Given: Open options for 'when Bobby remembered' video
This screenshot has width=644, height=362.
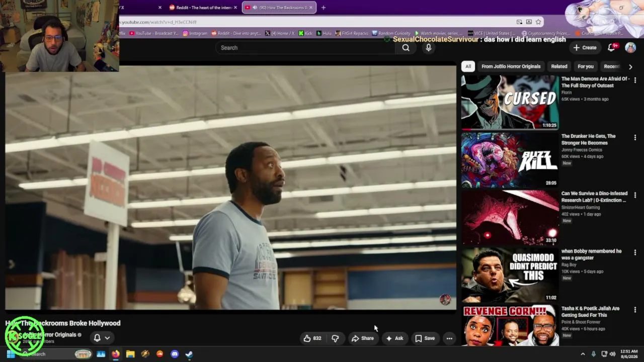Looking at the screenshot, I should [x=635, y=252].
